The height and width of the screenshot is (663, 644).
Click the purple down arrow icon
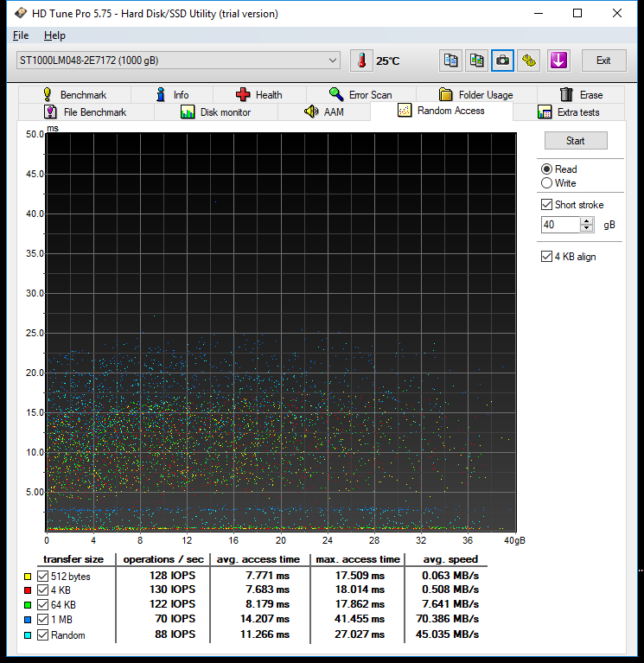click(558, 61)
